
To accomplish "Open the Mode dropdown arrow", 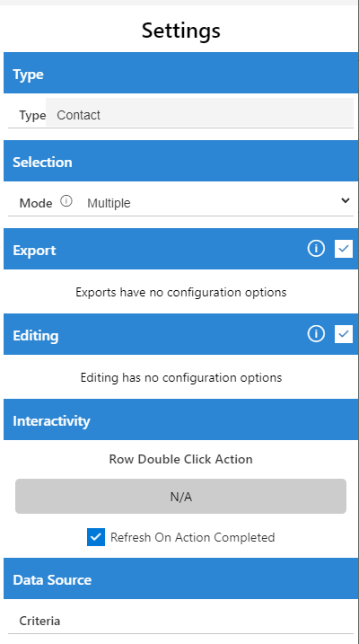I will click(x=346, y=200).
